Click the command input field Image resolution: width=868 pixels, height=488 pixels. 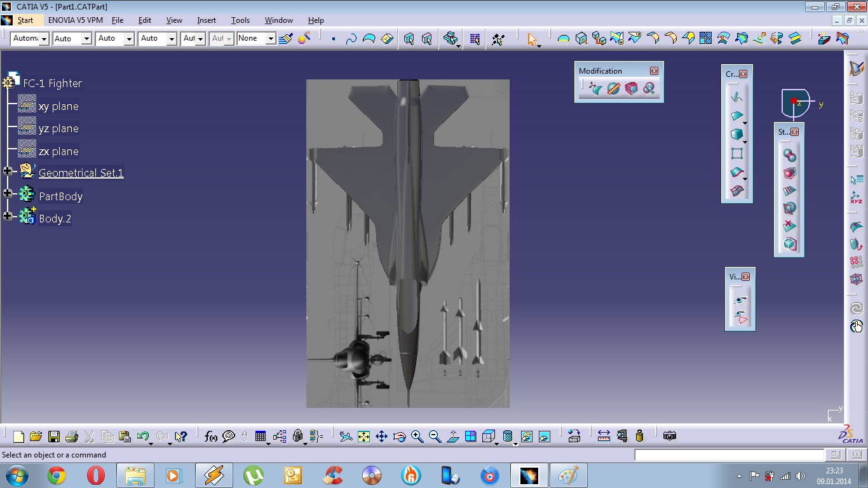coord(729,455)
